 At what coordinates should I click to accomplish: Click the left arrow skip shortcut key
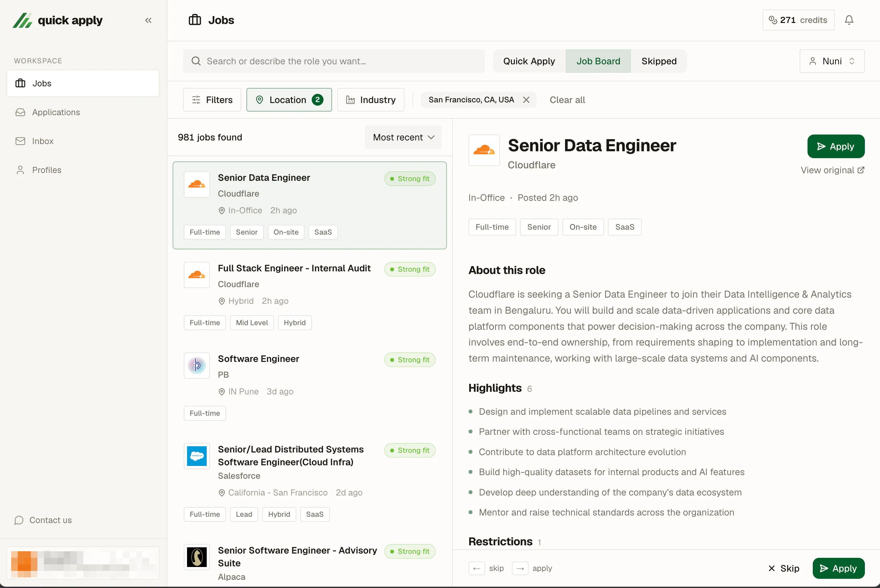pos(476,569)
